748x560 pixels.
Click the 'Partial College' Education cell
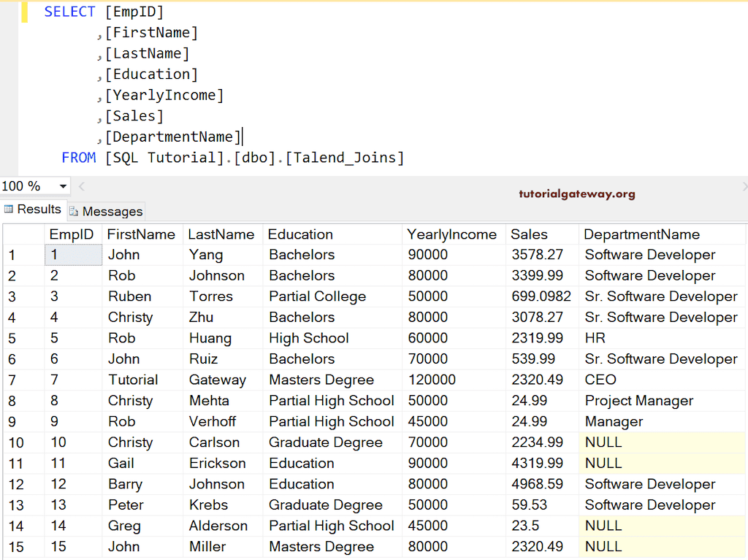coord(332,296)
